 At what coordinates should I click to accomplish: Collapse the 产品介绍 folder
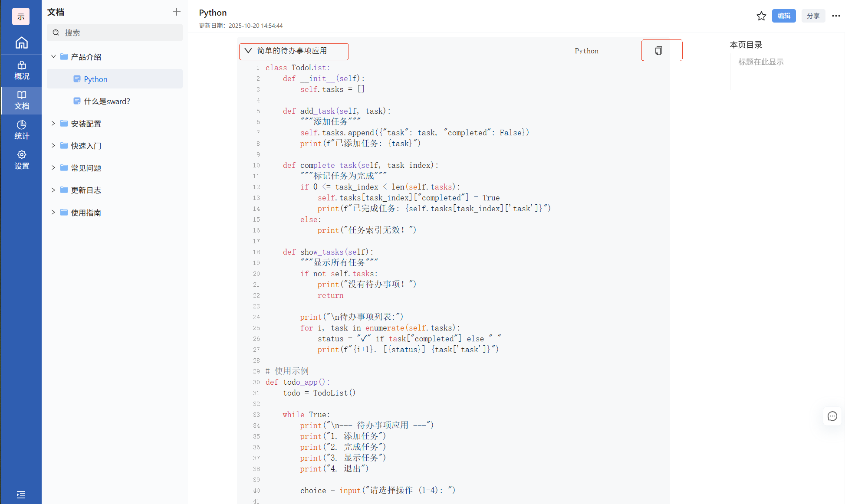(x=53, y=57)
